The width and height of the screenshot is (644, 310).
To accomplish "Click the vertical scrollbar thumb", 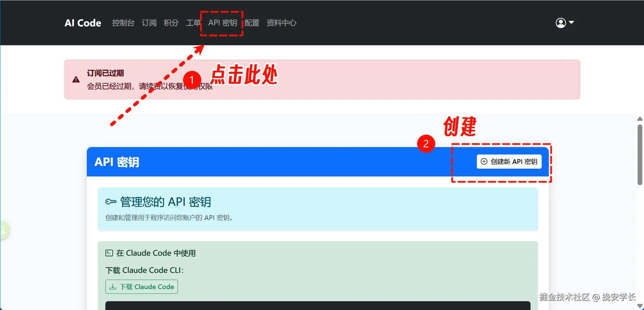I will point(640,155).
